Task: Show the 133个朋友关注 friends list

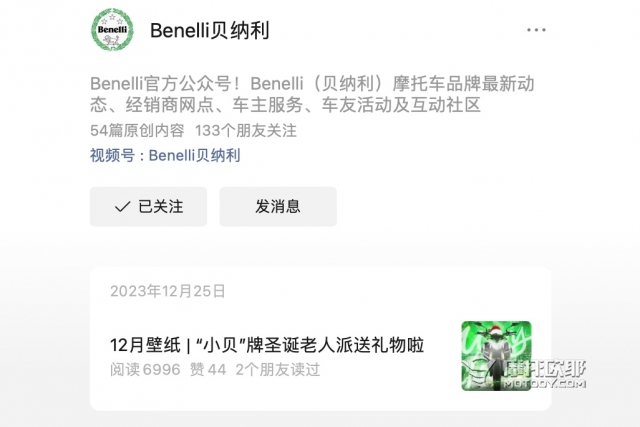Action: click(246, 131)
